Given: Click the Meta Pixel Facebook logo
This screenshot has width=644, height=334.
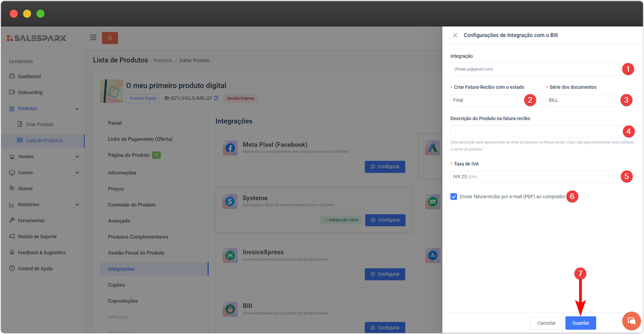Looking at the screenshot, I should click(230, 148).
